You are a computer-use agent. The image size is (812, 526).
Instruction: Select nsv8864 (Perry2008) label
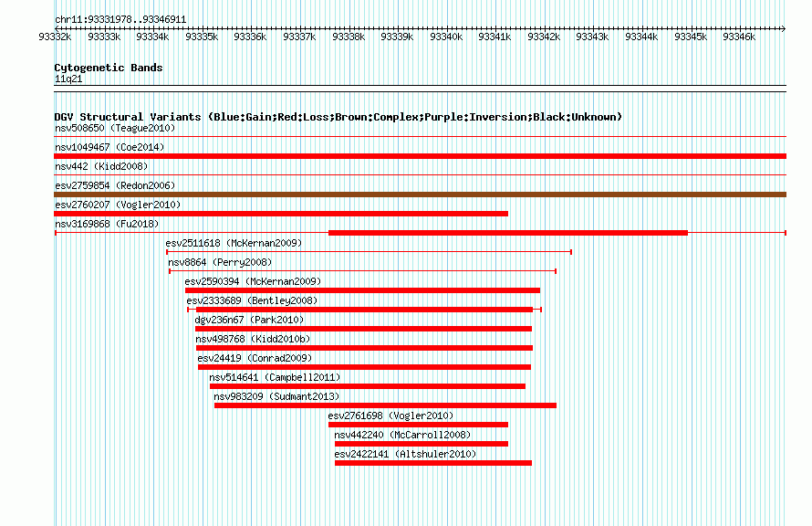click(220, 262)
